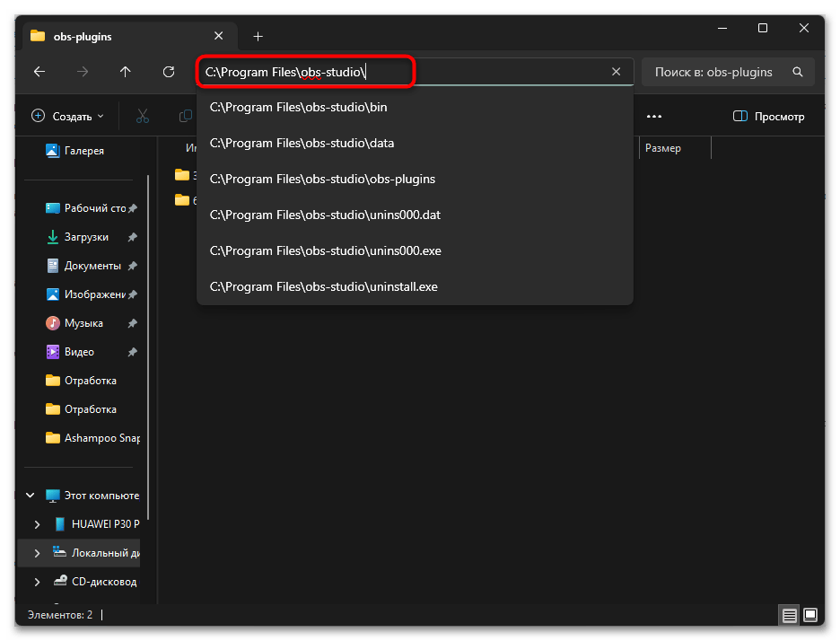Open the three-dots more options menu
This screenshot has height=641, width=840.
[653, 117]
